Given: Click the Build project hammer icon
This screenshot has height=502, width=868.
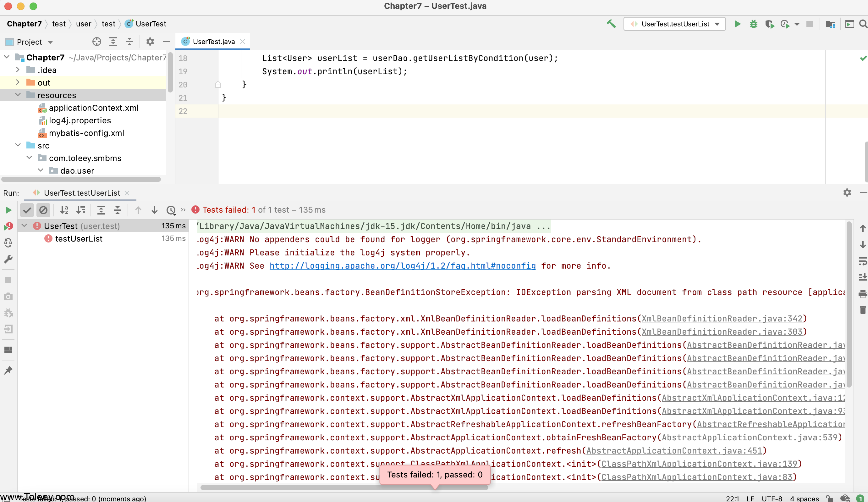Looking at the screenshot, I should (x=611, y=24).
